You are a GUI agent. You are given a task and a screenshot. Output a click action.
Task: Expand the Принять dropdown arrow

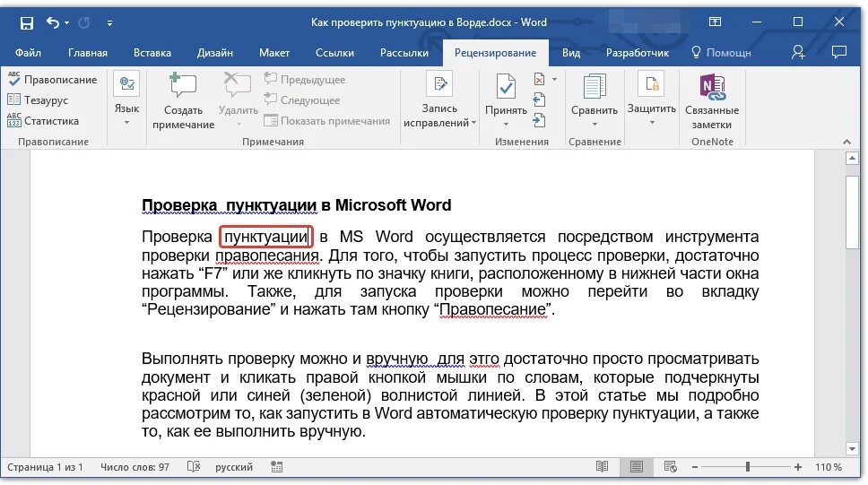coord(506,124)
